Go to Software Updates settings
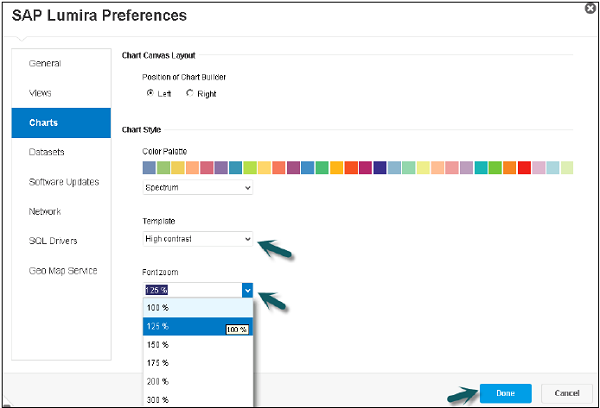 (64, 182)
